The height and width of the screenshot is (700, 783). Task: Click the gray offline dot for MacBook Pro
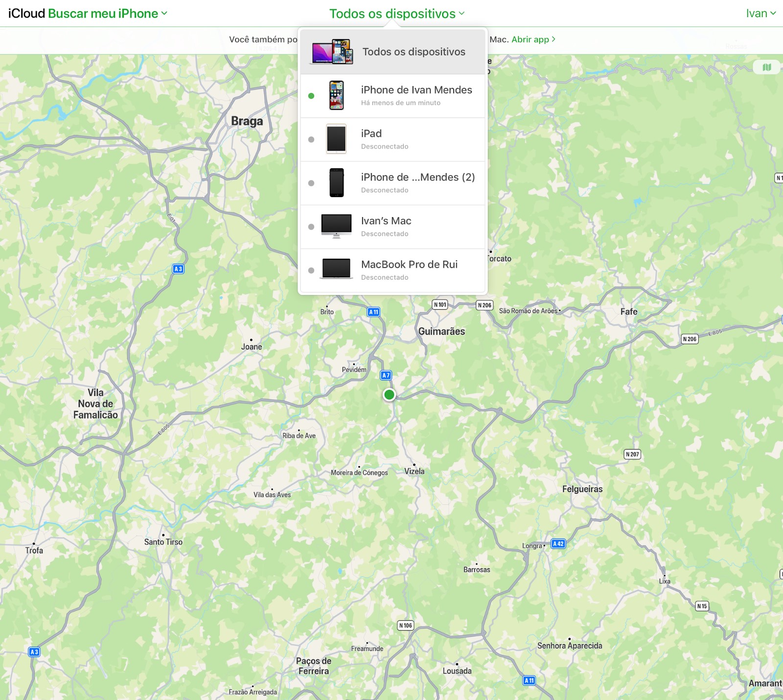click(x=311, y=270)
